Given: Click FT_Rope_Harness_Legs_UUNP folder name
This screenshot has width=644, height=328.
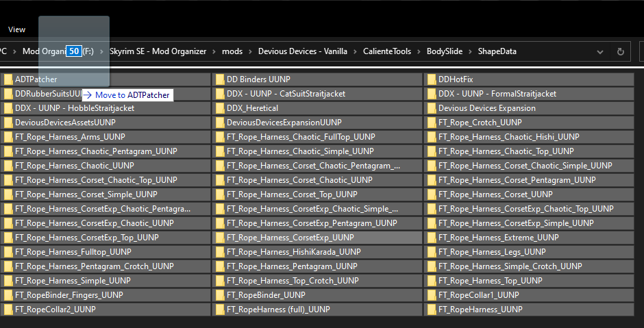Looking at the screenshot, I should [492, 251].
